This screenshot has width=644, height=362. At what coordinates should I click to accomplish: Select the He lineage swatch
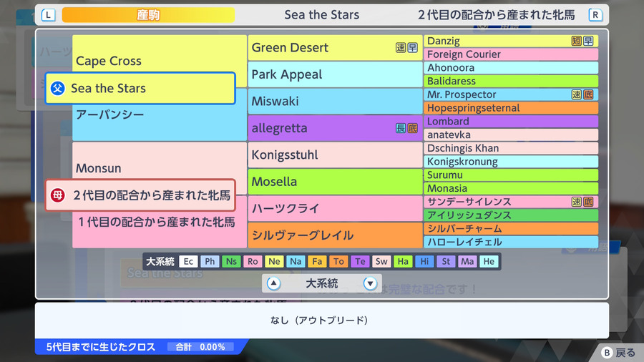coord(489,261)
